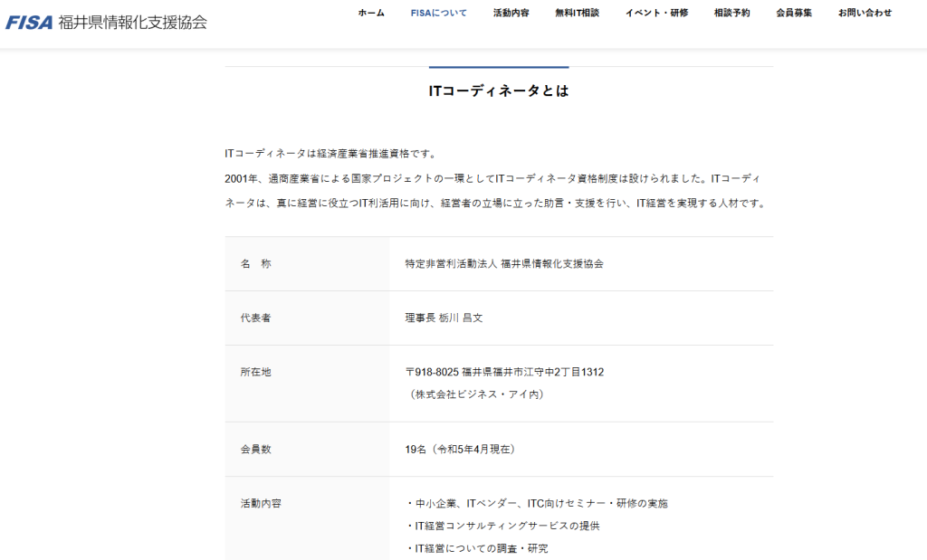Open the 相談予約 navigation link

point(731,13)
